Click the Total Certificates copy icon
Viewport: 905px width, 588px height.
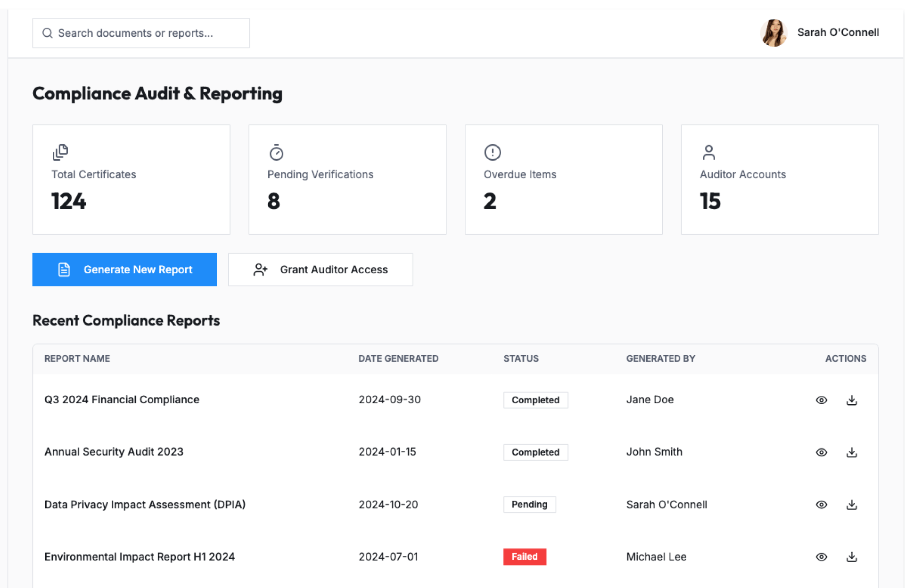pos(60,152)
